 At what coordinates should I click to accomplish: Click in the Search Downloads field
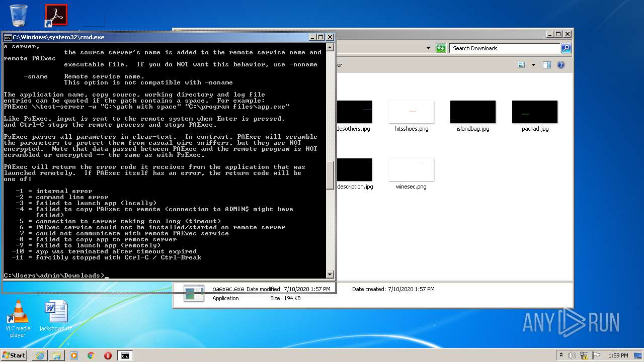pyautogui.click(x=505, y=48)
